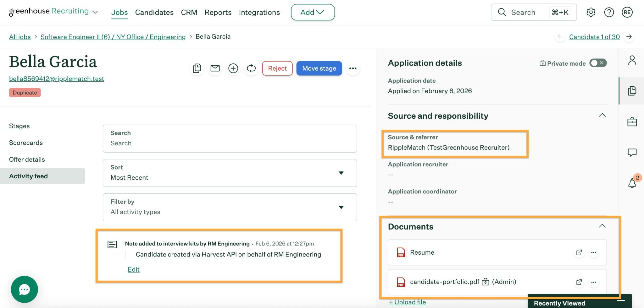Viewport: 644px width, 308px height.
Task: Click the + Upload file link
Action: [x=407, y=302]
